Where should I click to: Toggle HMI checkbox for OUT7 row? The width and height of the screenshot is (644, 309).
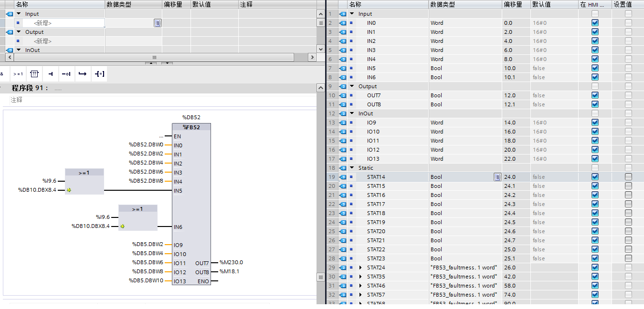tap(595, 95)
